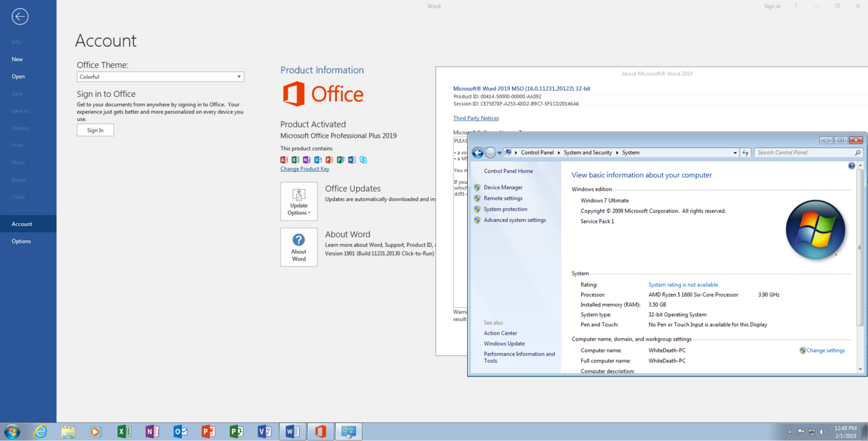Image resolution: width=868 pixels, height=441 pixels.
Task: Open Windows Explorer from the taskbar
Action: [x=68, y=432]
